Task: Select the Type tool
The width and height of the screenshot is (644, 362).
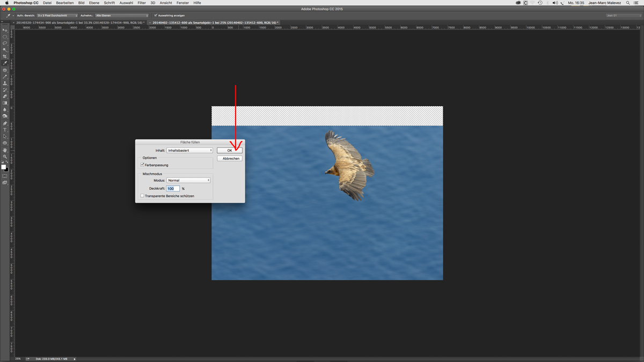Action: pyautogui.click(x=5, y=130)
